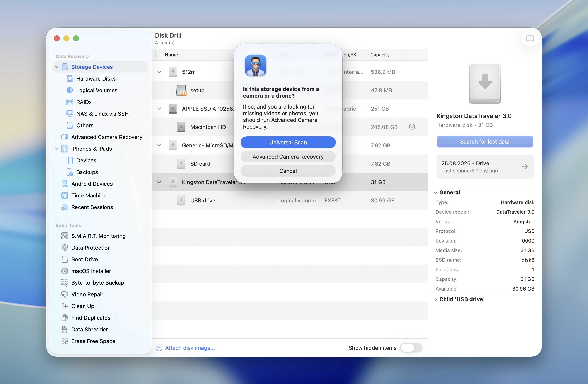The height and width of the screenshot is (384, 588).
Task: Collapse the Kingston DataTraveler row
Action: 159,182
